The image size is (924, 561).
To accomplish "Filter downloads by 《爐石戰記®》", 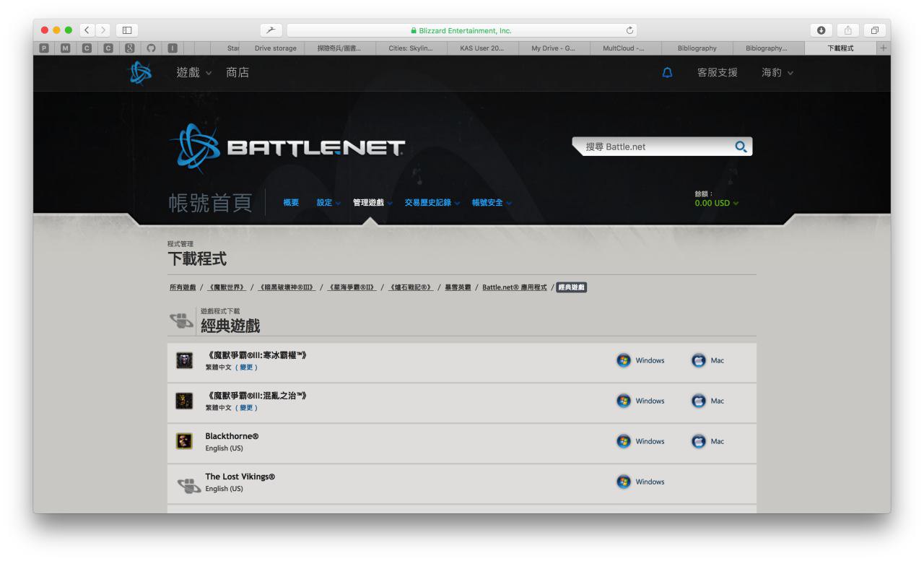I will [x=411, y=287].
